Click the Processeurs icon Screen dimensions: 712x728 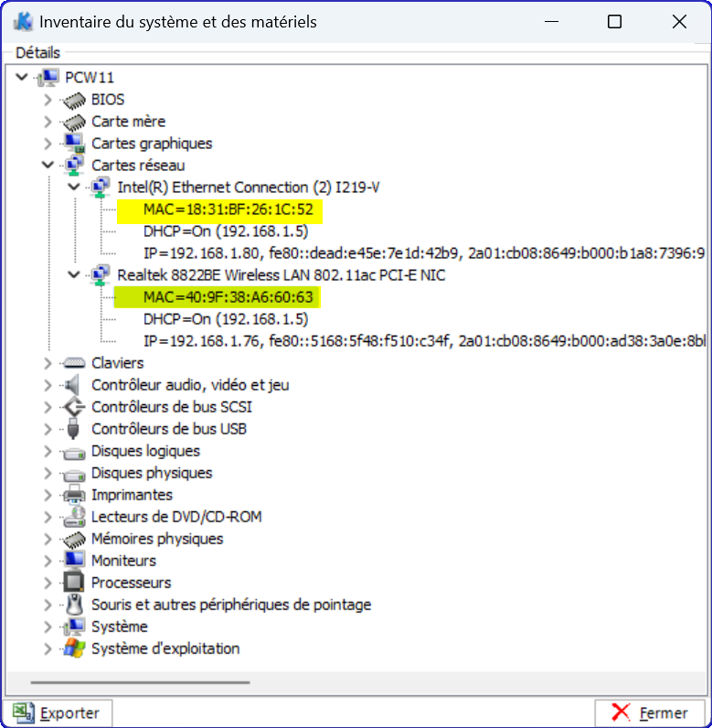point(74,583)
